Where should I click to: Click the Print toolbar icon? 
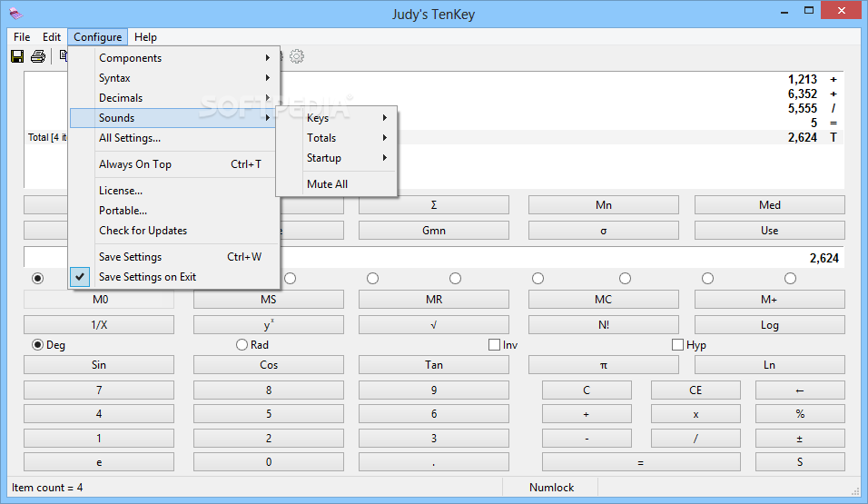coord(38,56)
